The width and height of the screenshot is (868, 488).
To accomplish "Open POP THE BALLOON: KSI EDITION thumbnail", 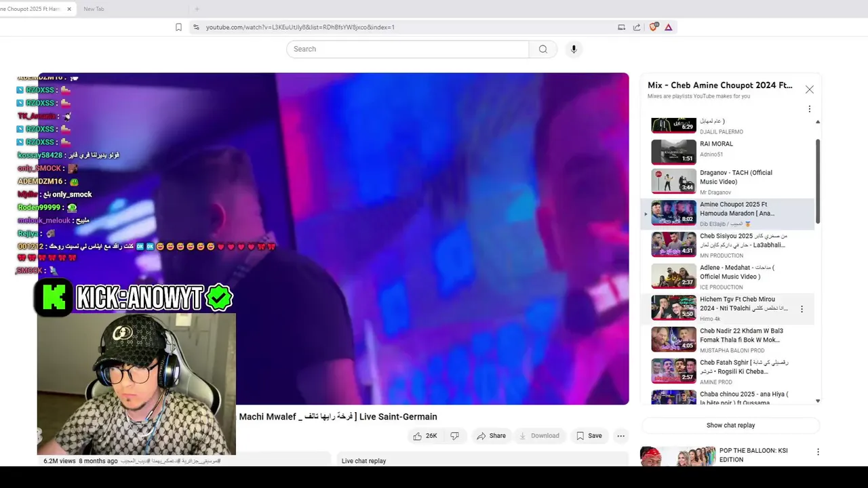I will pos(677,456).
